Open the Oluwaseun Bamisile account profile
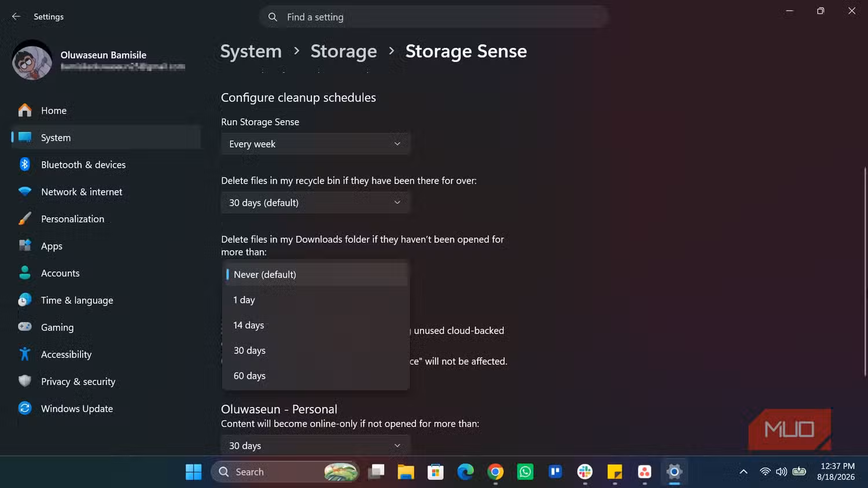 (98, 60)
